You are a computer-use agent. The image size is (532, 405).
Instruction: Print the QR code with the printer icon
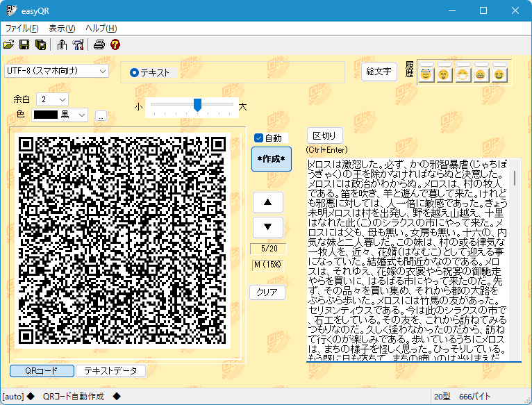[99, 44]
